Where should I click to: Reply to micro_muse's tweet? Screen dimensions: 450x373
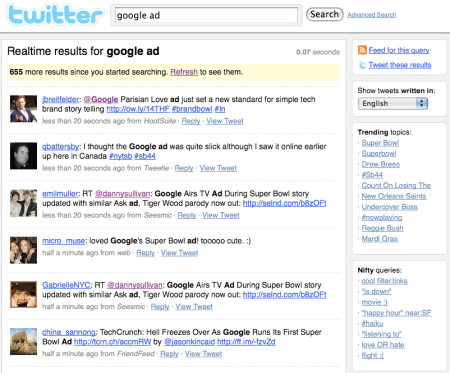click(x=145, y=253)
